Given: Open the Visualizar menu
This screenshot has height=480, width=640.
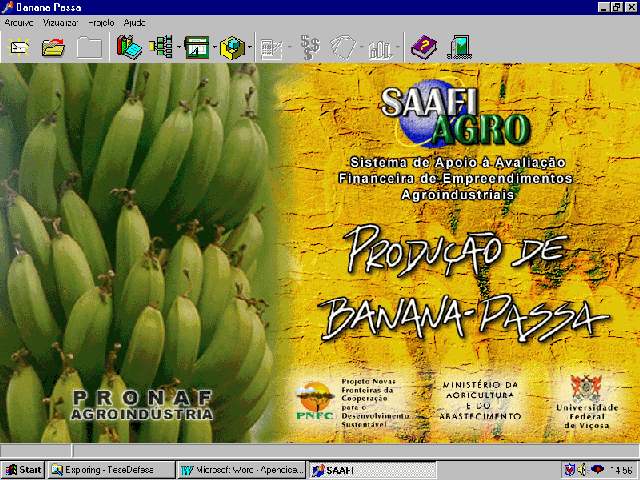Looking at the screenshot, I should click(60, 23).
